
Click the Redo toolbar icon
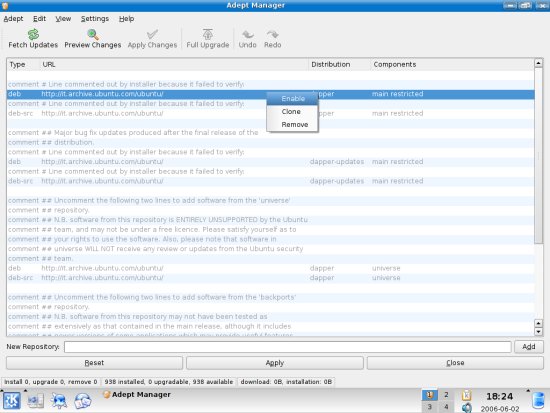tap(273, 39)
